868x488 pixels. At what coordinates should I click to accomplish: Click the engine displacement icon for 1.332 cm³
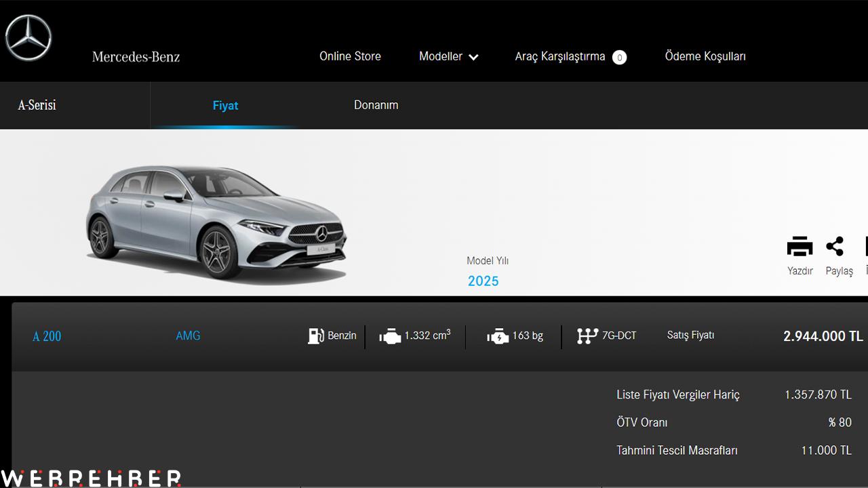tap(390, 336)
